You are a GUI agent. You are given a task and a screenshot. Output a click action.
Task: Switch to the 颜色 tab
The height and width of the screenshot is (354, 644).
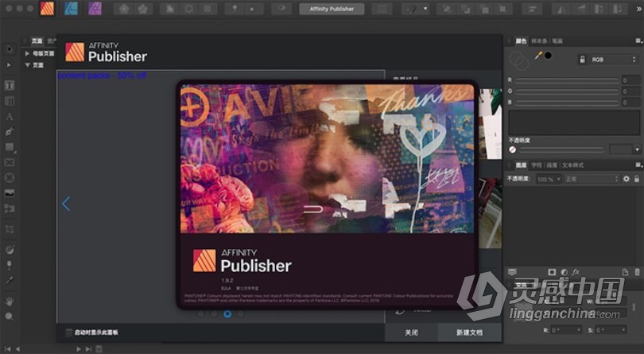click(x=522, y=41)
